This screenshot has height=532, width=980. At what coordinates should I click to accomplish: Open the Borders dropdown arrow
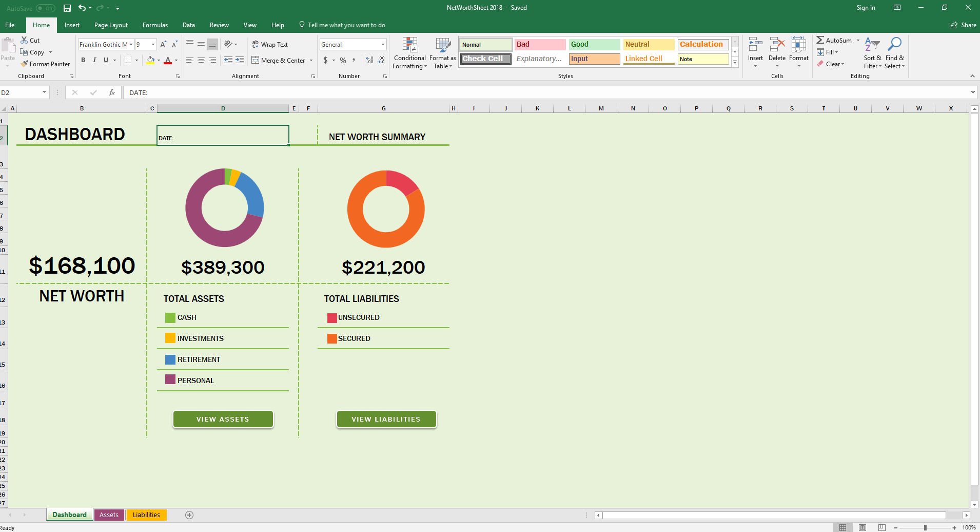point(136,60)
